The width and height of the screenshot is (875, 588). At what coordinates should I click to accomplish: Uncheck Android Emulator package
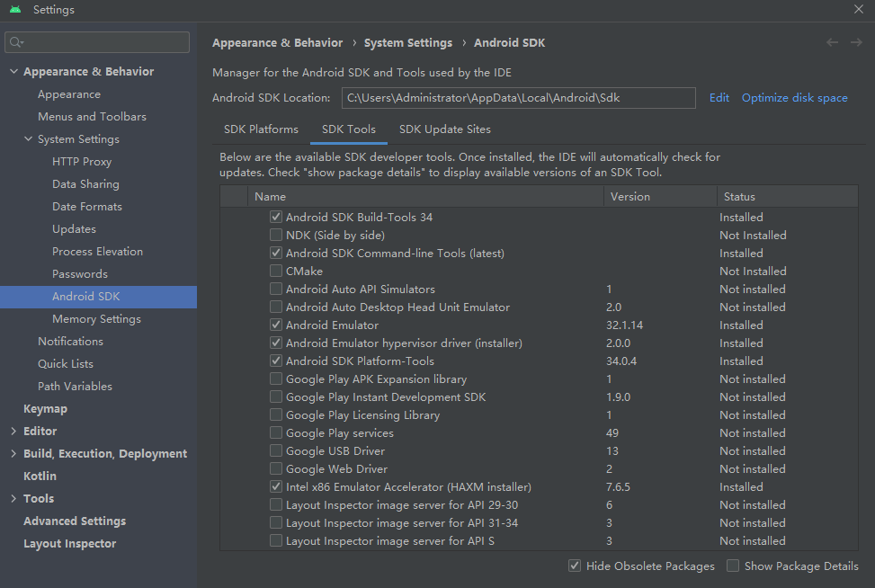pos(276,325)
